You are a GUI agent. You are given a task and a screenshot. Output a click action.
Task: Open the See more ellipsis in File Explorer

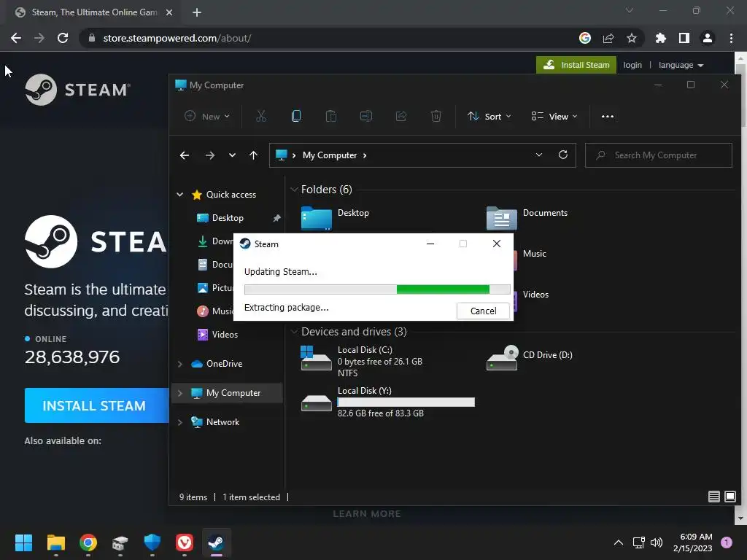(608, 116)
